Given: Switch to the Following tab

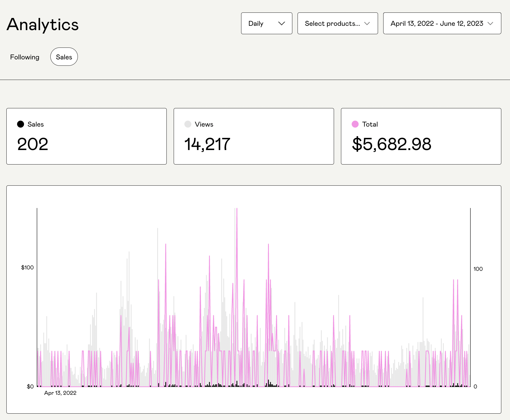Looking at the screenshot, I should click(25, 57).
